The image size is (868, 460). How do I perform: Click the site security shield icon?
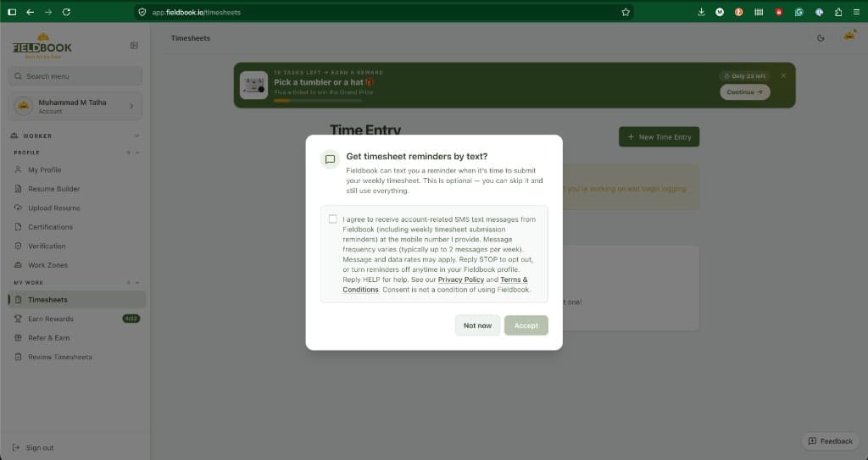(x=142, y=12)
